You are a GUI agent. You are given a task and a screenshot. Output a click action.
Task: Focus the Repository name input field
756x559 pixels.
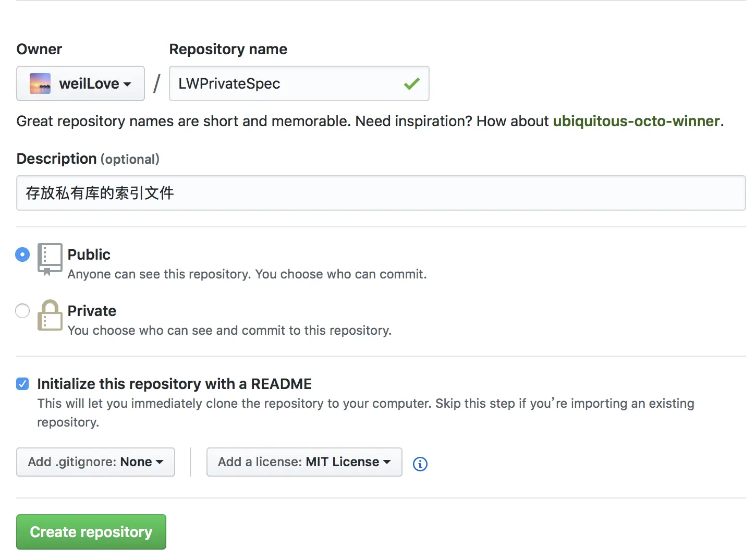tap(287, 83)
